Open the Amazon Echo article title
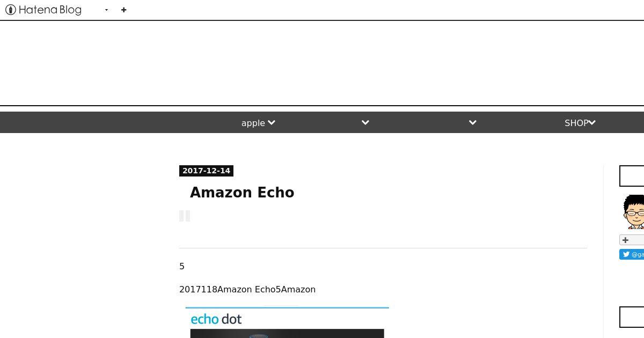Viewport: 644px width, 338px height. point(242,193)
